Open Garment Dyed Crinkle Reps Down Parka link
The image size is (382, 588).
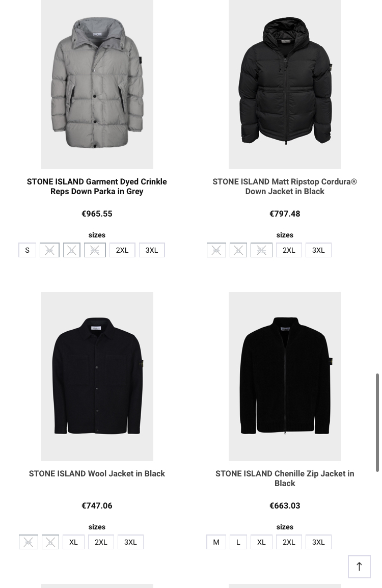click(97, 186)
